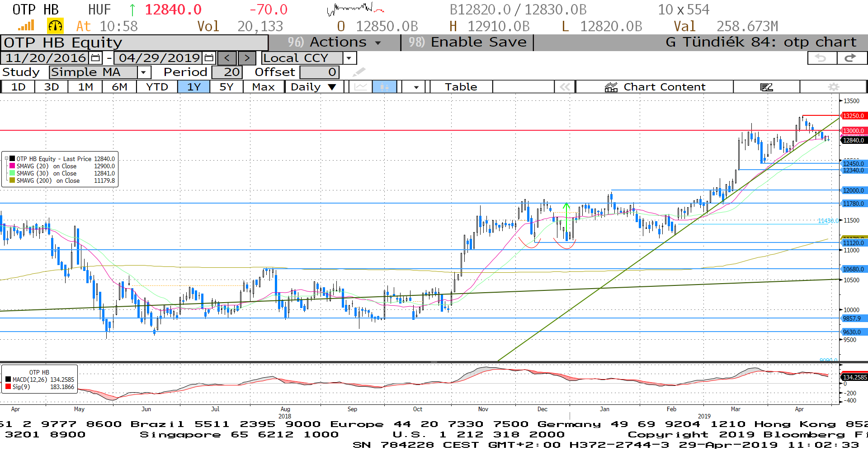Select the 6M range tab
This screenshot has height=470, width=868.
119,87
